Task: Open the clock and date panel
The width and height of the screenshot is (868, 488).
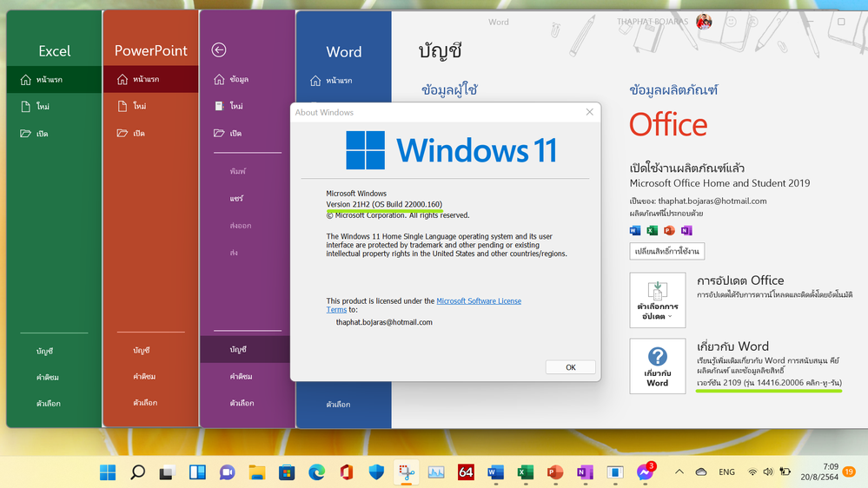Action: coord(819,472)
